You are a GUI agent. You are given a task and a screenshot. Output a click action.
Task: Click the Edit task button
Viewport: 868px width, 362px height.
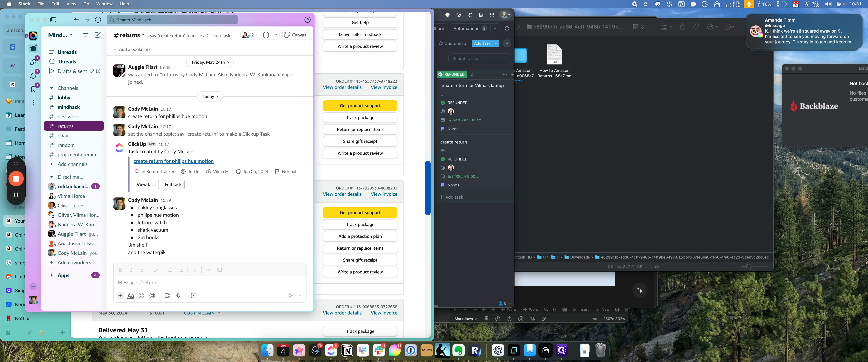click(x=173, y=184)
